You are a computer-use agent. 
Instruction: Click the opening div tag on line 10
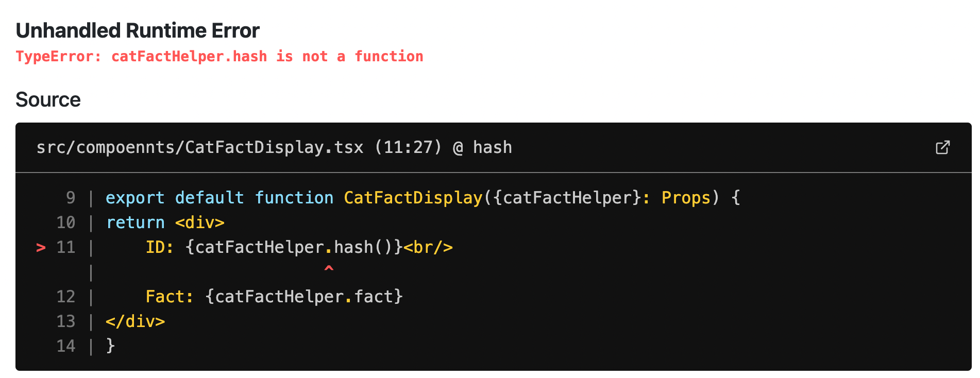coord(200,222)
